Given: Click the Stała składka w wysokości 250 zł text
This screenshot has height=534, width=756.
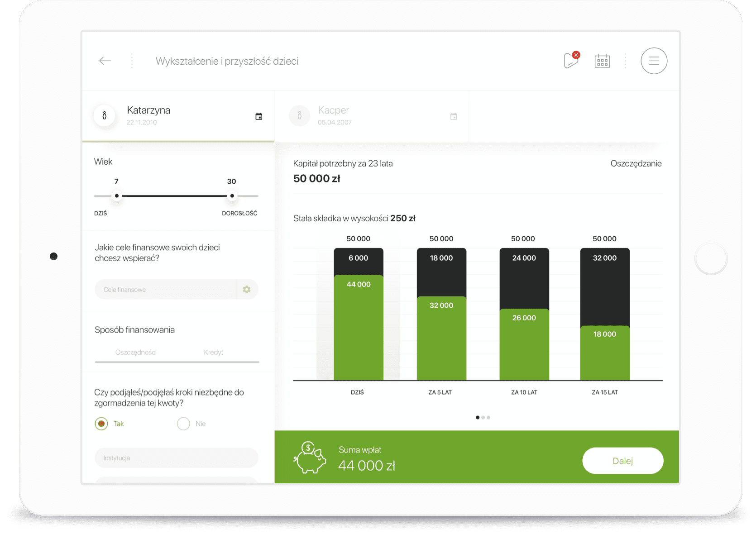Looking at the screenshot, I should click(x=354, y=218).
